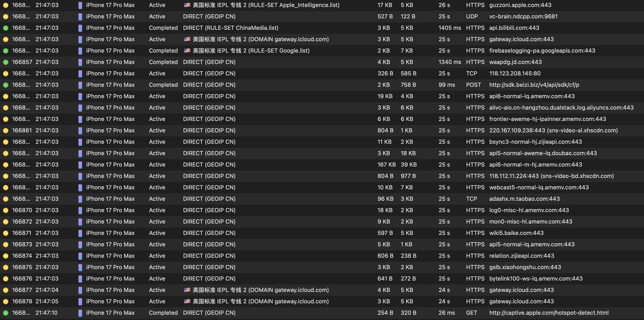644x320 pixels.
Task: Click the DIRECT (RULE-SET ChinaMedia.list) policy text
Action: 231,28
